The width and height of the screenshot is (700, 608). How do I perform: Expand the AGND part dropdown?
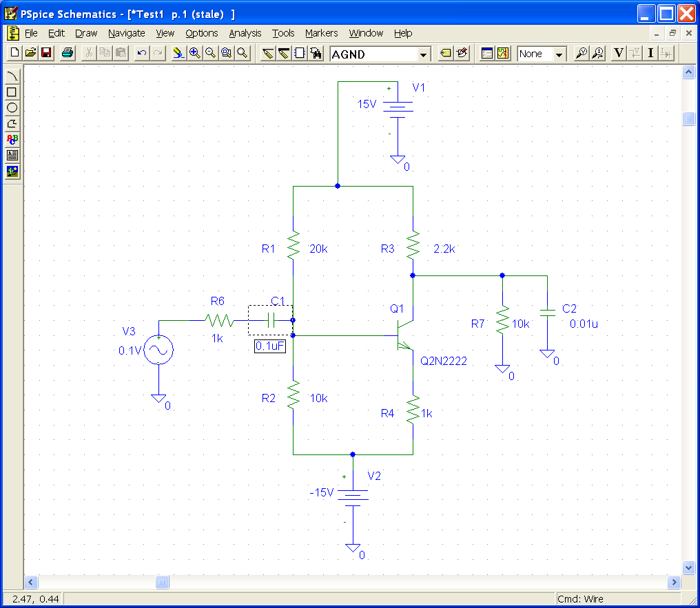pos(423,54)
